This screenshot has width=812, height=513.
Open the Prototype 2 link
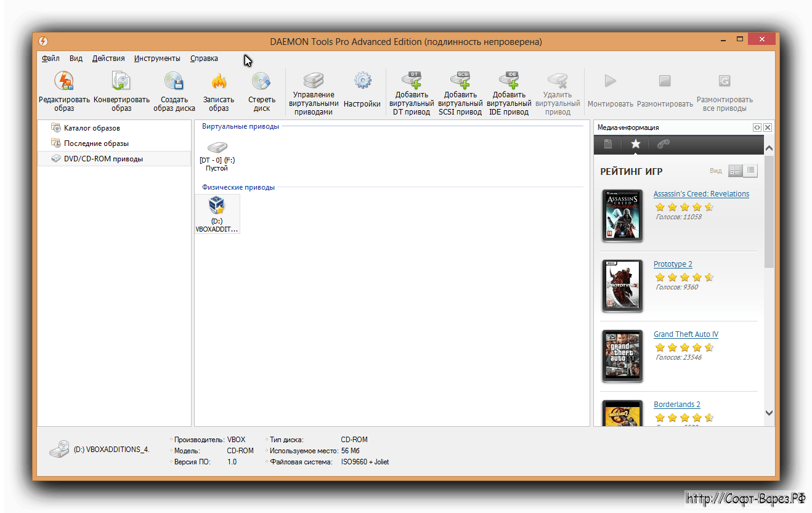(673, 264)
